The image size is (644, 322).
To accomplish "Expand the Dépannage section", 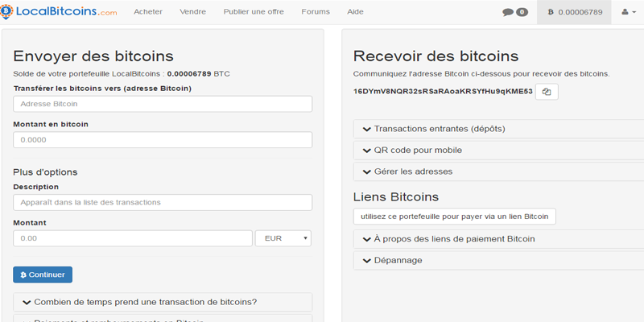I will pos(498,260).
